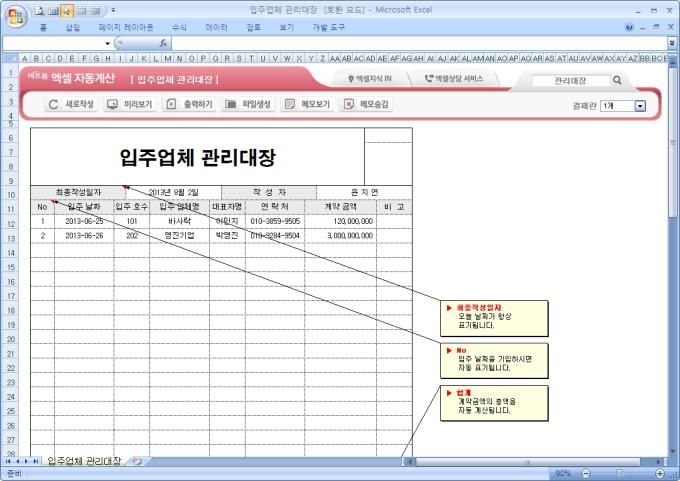Viewport: 680px width, 481px height.
Task: Open Customize Quick Access Toolbar arrow
Action: click(114, 10)
